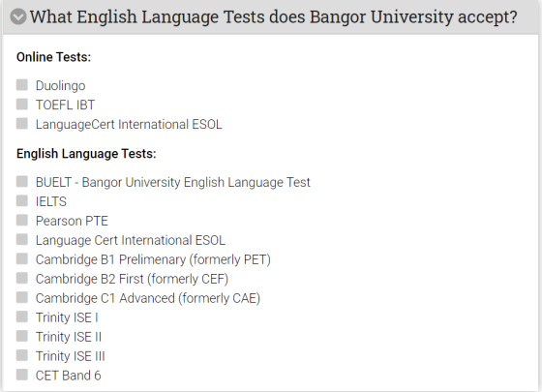
Task: Tick the Duolingo checkbox
Action: tap(22, 85)
